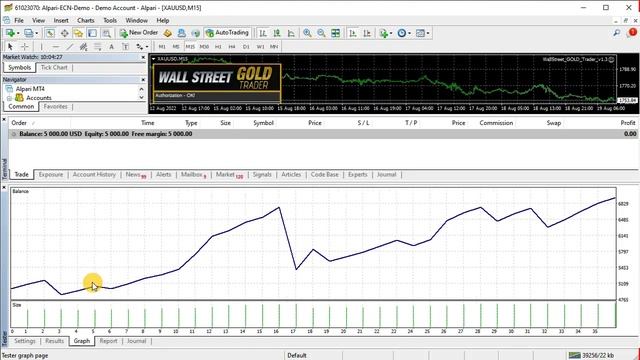The image size is (640, 360).
Task: Switch chart to bar chart style
Action: (x=263, y=33)
